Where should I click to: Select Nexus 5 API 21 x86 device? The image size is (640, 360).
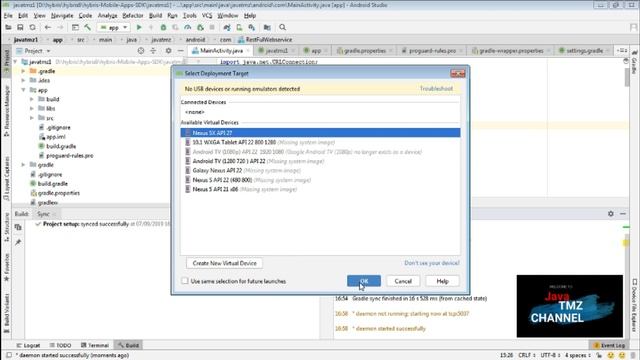tap(320, 189)
